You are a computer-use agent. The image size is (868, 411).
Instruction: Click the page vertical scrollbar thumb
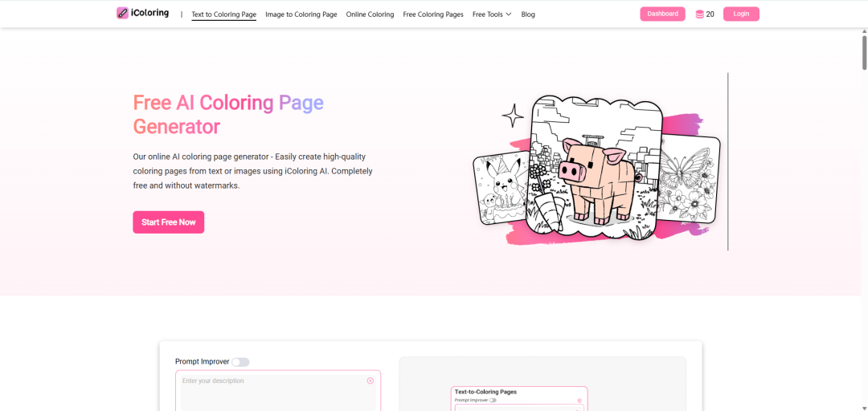tap(864, 52)
